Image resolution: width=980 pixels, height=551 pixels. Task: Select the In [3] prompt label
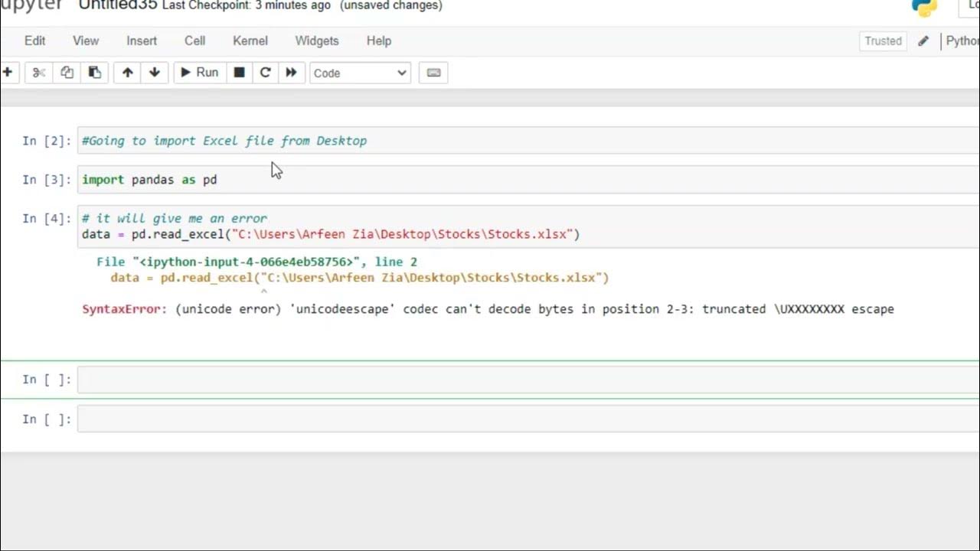tap(47, 180)
